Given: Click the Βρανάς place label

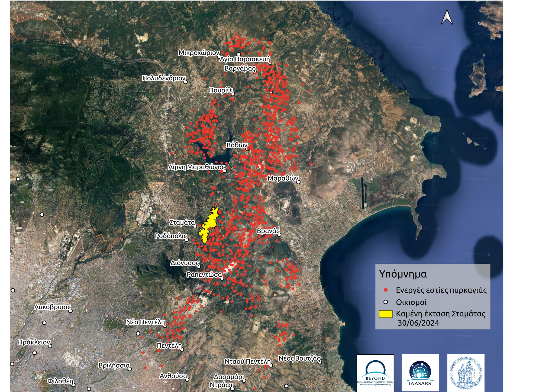Looking at the screenshot, I should tap(268, 231).
